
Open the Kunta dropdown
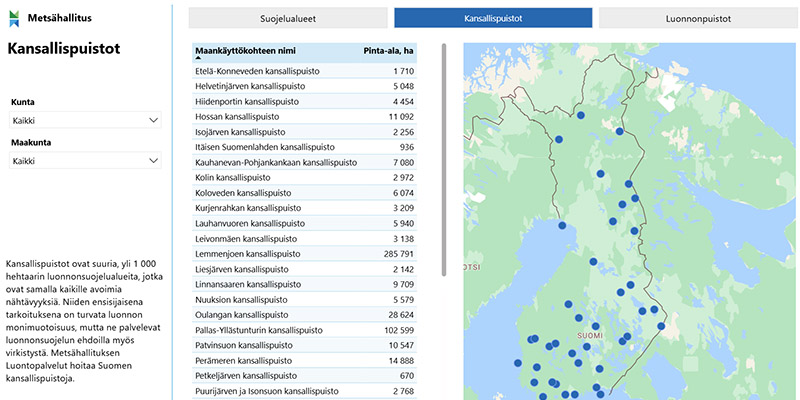[x=85, y=120]
